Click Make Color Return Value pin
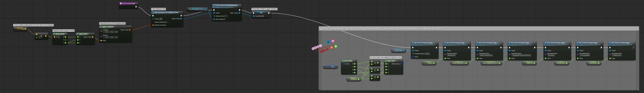Screen dimensions: 644x93 [x=401, y=64]
